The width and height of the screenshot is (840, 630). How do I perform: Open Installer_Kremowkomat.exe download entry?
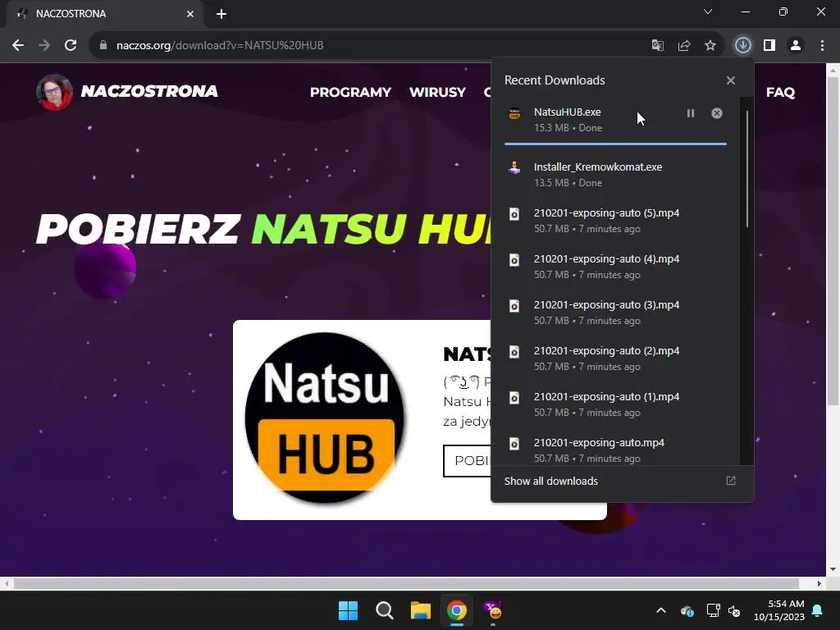tap(615, 175)
